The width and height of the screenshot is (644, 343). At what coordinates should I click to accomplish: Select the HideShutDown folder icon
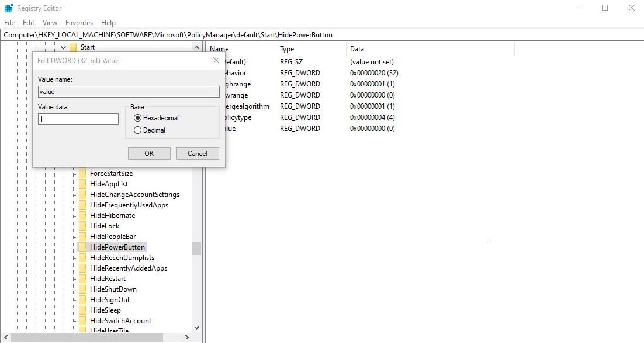[x=82, y=289]
